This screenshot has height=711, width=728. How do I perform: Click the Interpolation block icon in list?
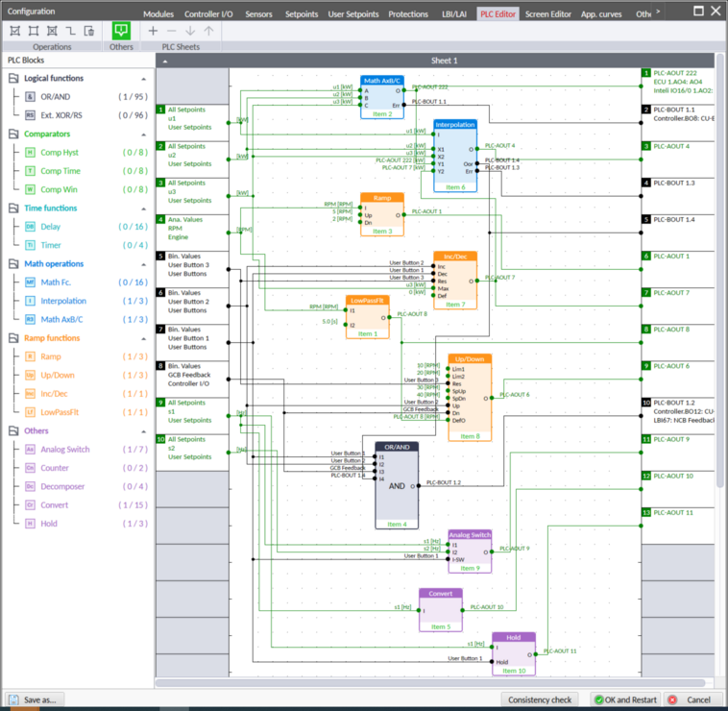(30, 301)
